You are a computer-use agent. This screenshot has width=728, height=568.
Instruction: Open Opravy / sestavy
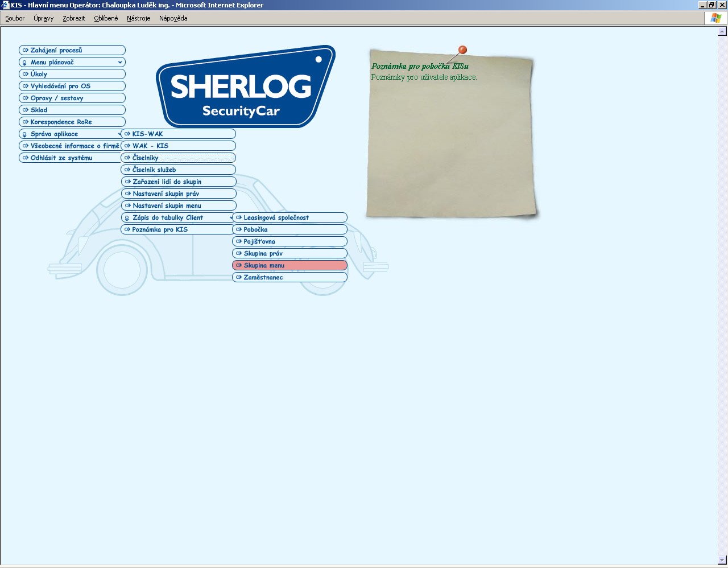point(72,98)
